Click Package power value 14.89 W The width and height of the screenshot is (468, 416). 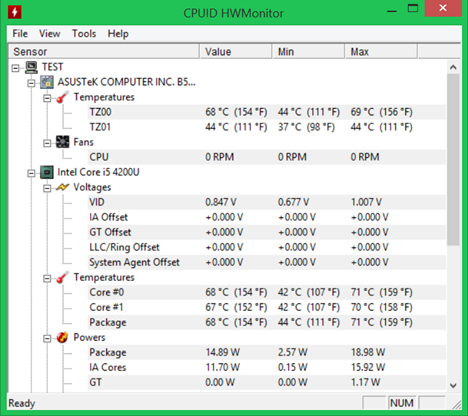tap(222, 352)
